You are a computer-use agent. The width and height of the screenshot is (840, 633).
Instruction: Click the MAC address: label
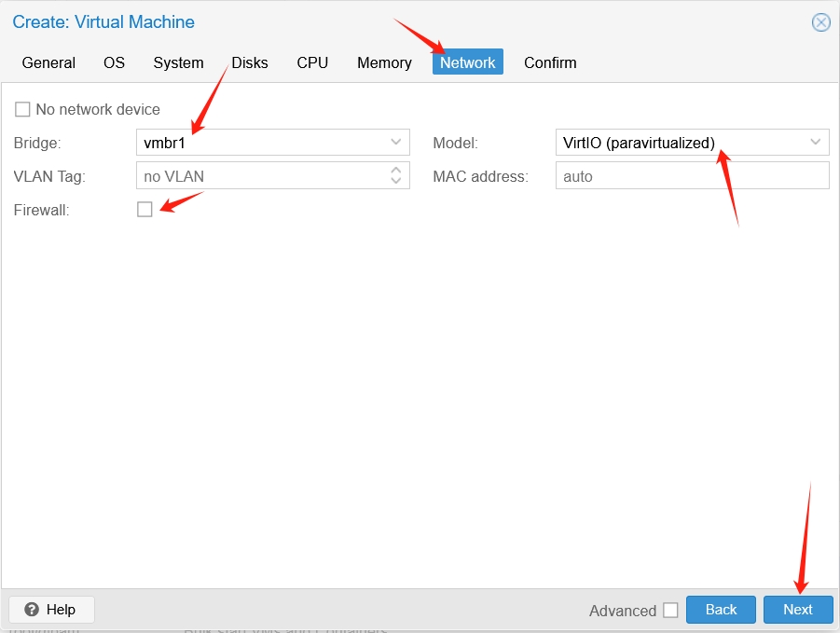480,176
